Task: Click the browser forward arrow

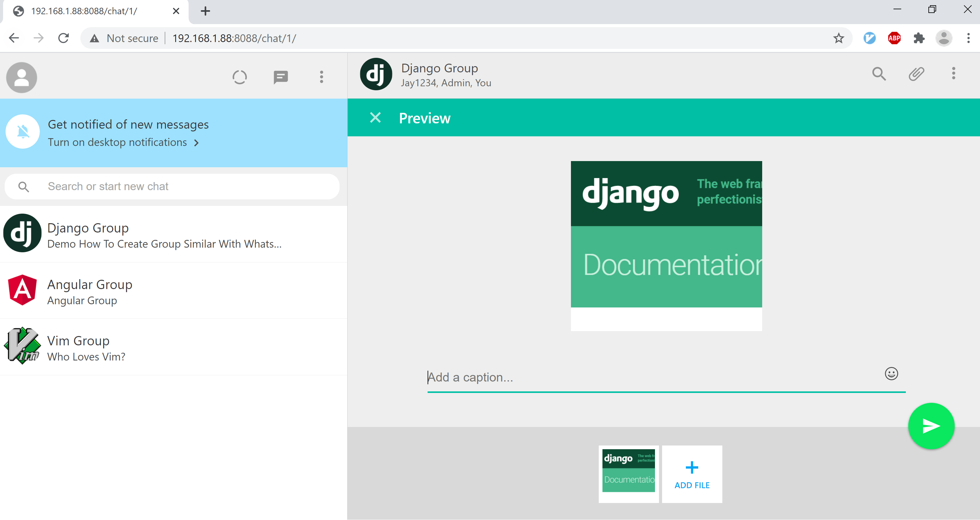Action: click(x=38, y=38)
